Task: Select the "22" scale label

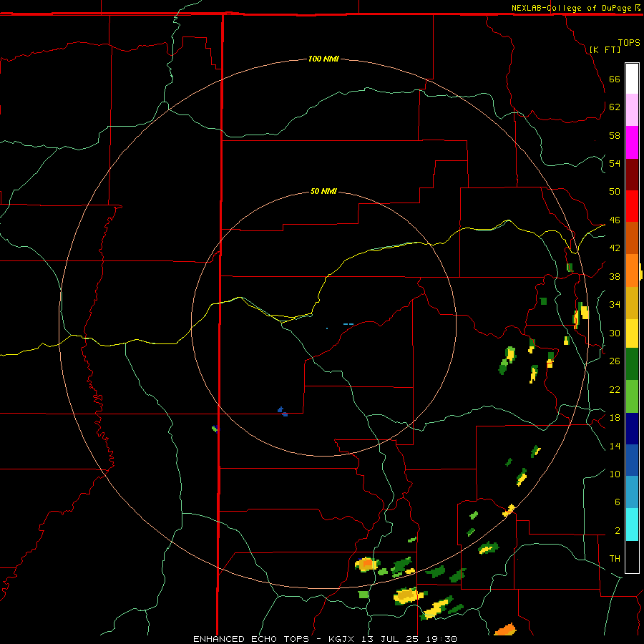Action: (615, 389)
